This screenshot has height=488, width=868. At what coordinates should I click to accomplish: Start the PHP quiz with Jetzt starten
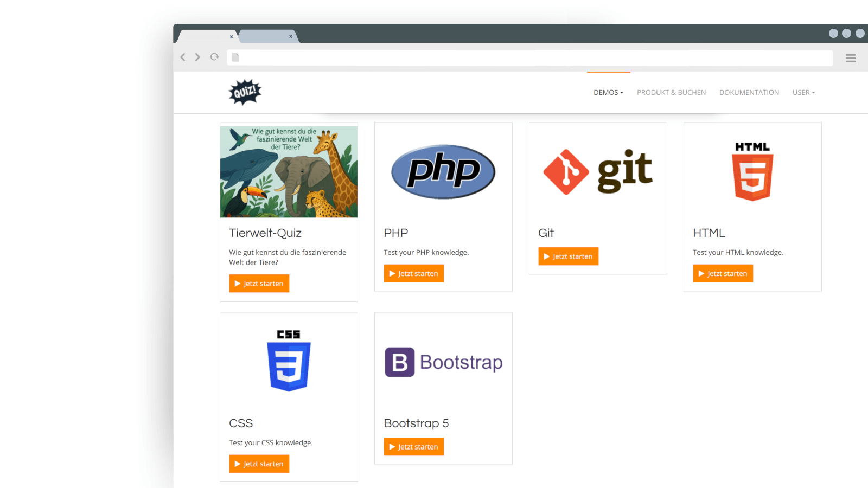(413, 273)
